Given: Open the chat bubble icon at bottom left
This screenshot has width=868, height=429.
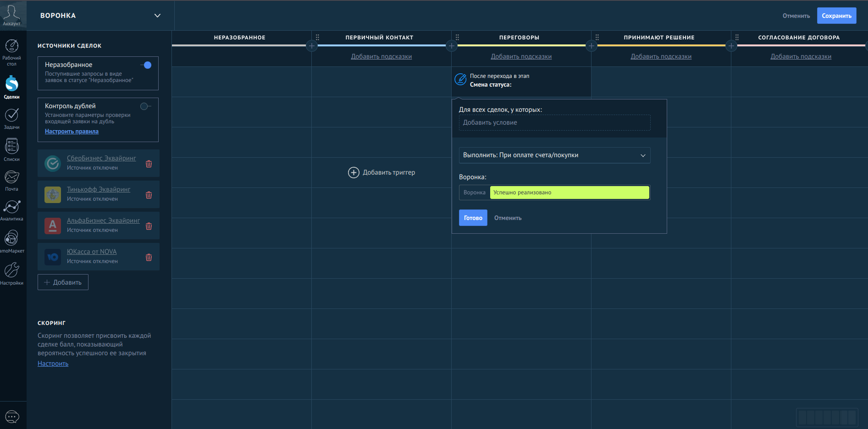Looking at the screenshot, I should pyautogui.click(x=12, y=417).
